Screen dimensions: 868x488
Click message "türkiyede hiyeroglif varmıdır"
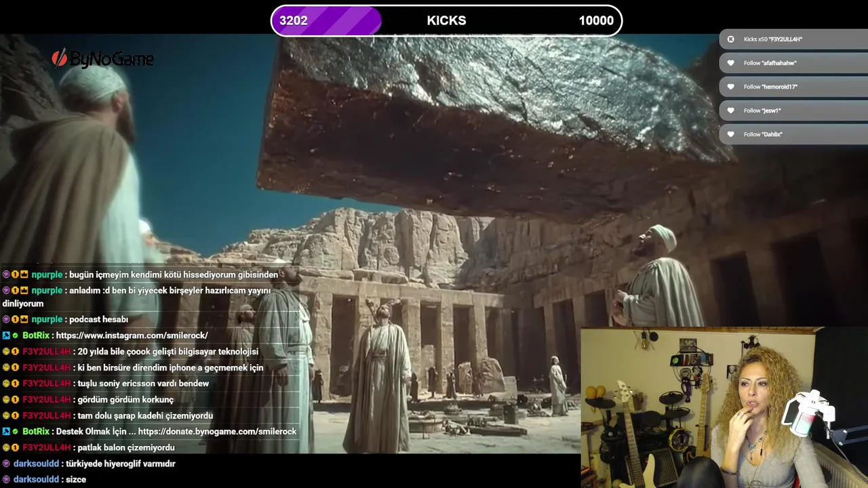pos(121,464)
